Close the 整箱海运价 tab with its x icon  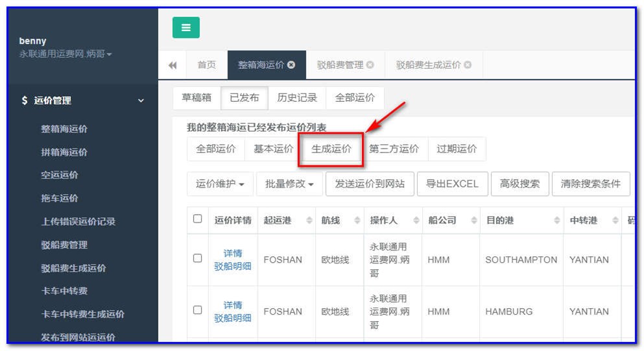(291, 64)
